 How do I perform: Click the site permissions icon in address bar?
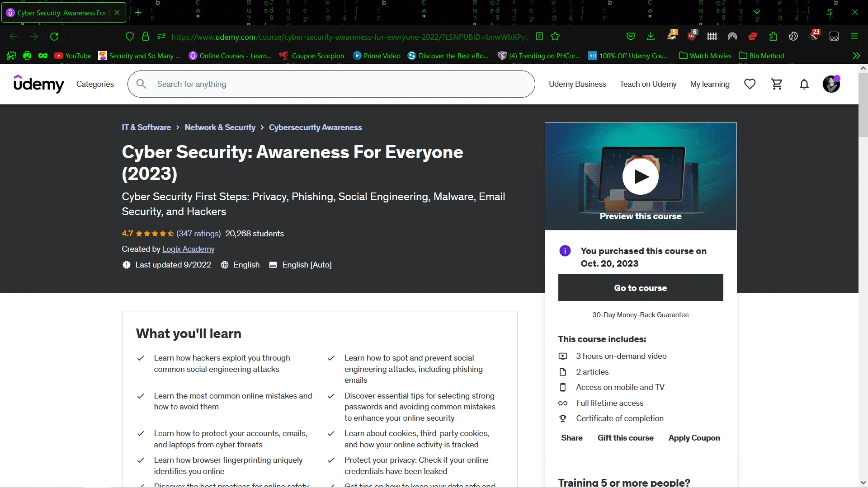[161, 37]
